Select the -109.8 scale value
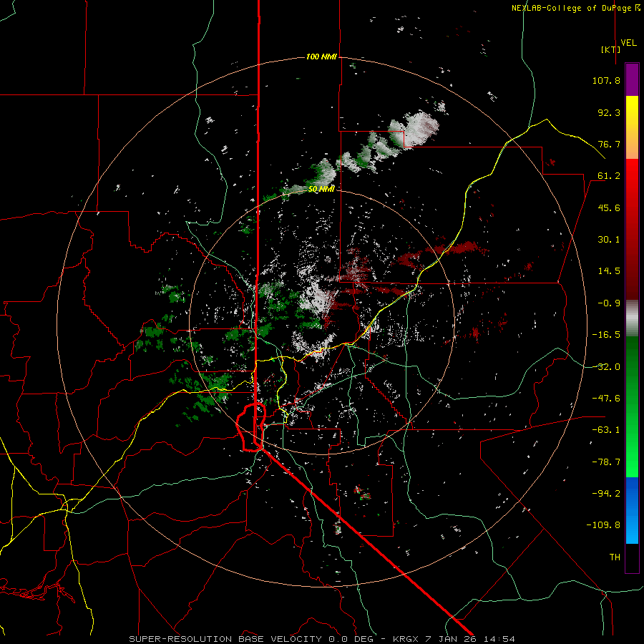Image resolution: width=644 pixels, height=644 pixels. coord(603,525)
